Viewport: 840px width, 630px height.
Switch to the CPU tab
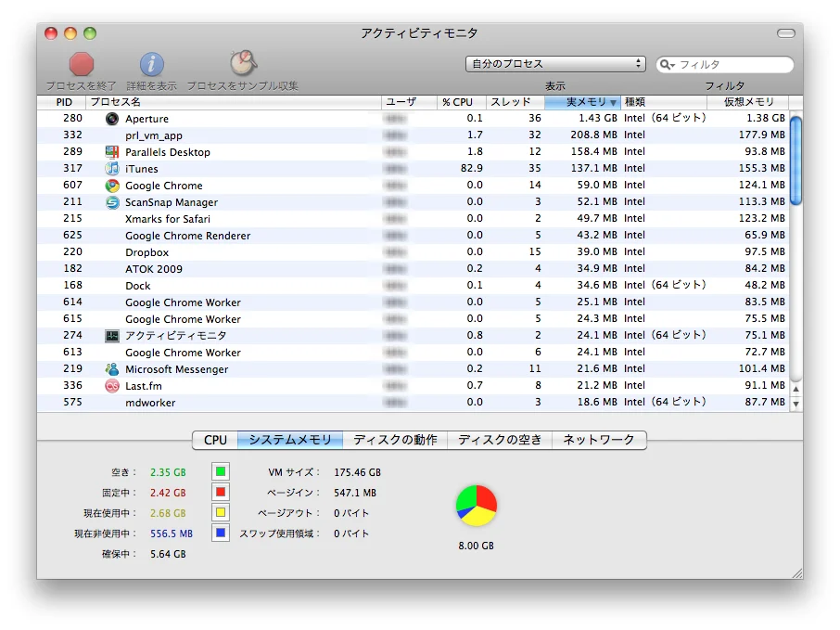tap(215, 440)
